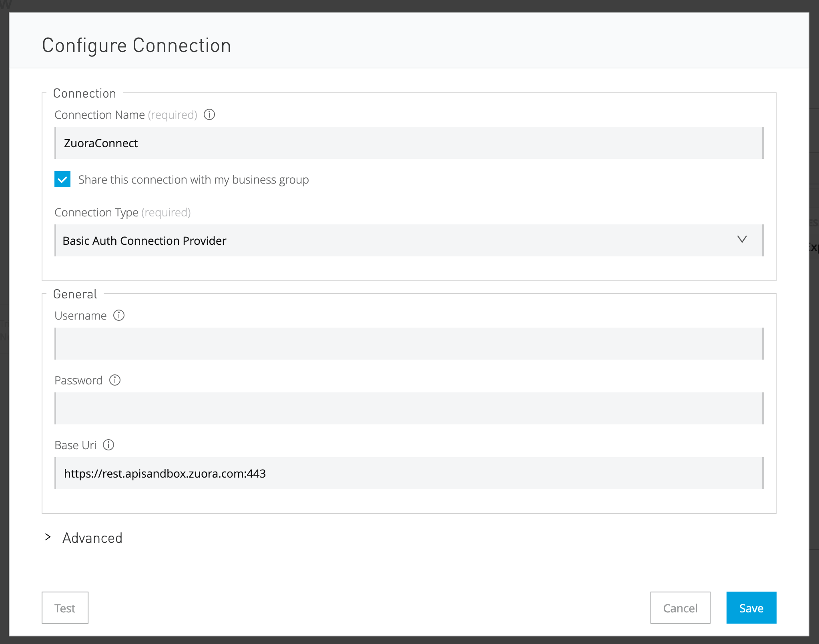Save the connection settings
The height and width of the screenshot is (644, 819).
(751, 608)
